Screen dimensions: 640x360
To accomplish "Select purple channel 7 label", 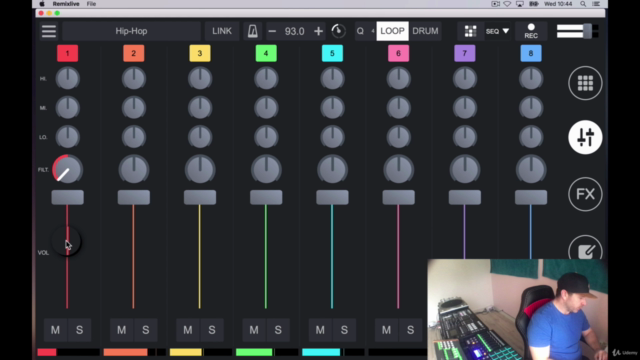I will coord(464,53).
